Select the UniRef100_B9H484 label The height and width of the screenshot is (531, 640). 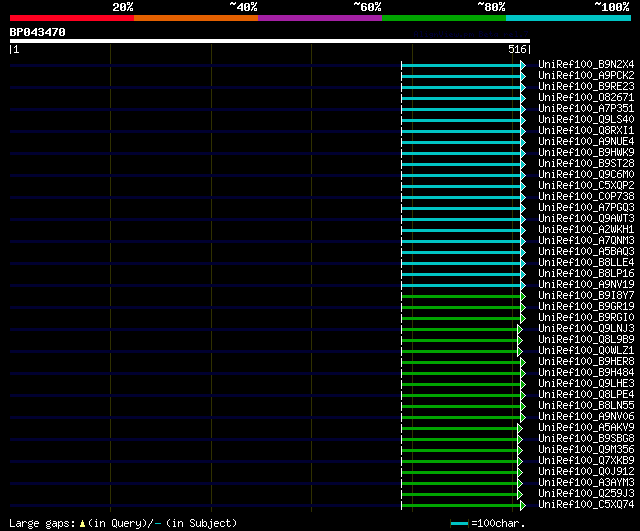pos(586,373)
